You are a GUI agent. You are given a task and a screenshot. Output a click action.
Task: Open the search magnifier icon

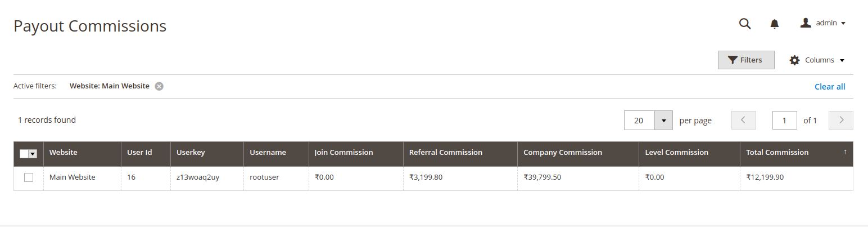tap(745, 23)
